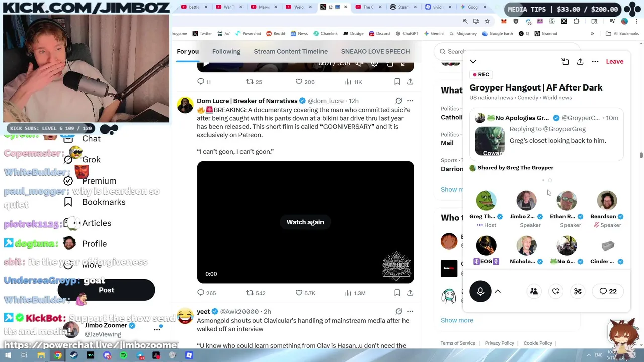Open the Terms of Service link
Image resolution: width=644 pixels, height=362 pixels.
[x=458, y=343]
